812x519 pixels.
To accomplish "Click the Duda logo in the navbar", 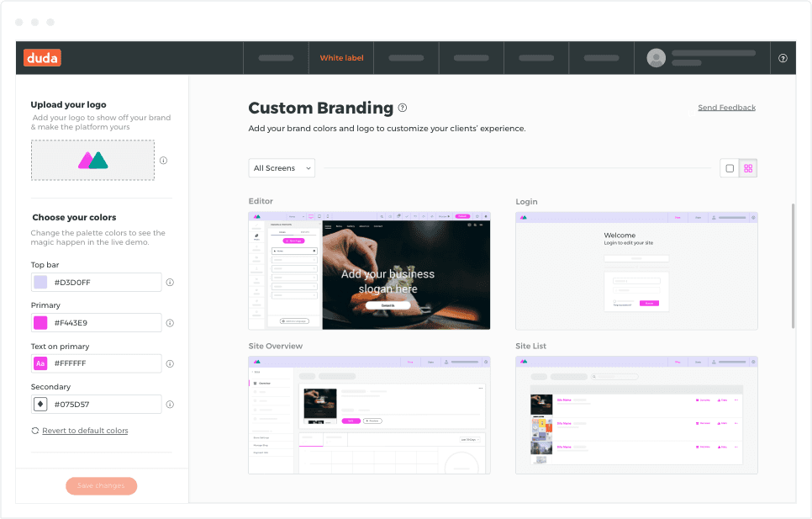I will pyautogui.click(x=41, y=57).
